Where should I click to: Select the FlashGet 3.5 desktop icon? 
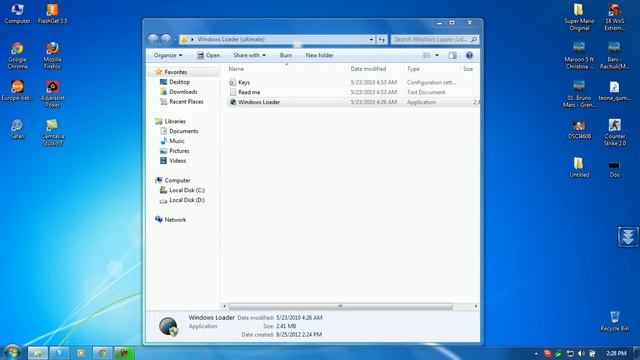52,13
